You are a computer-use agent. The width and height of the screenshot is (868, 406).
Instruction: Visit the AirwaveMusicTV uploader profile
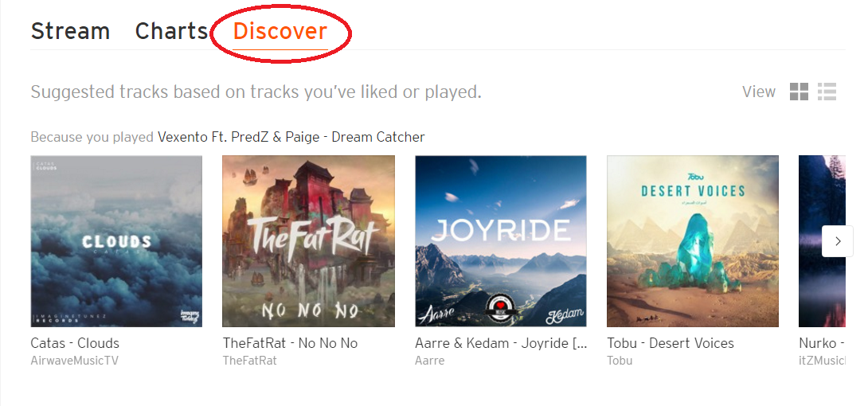pyautogui.click(x=74, y=361)
